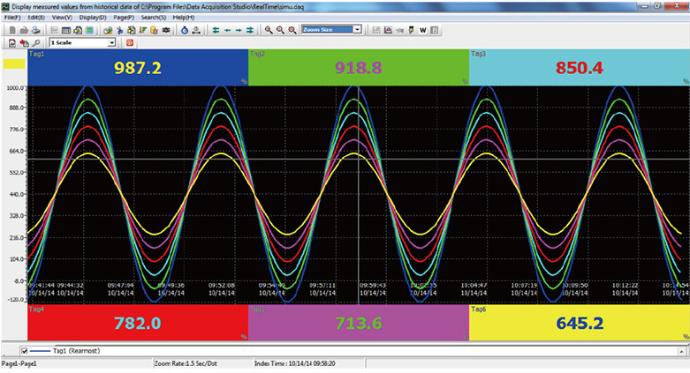The width and height of the screenshot is (690, 373).
Task: Click the W icon in the toolbar
Action: [x=422, y=30]
